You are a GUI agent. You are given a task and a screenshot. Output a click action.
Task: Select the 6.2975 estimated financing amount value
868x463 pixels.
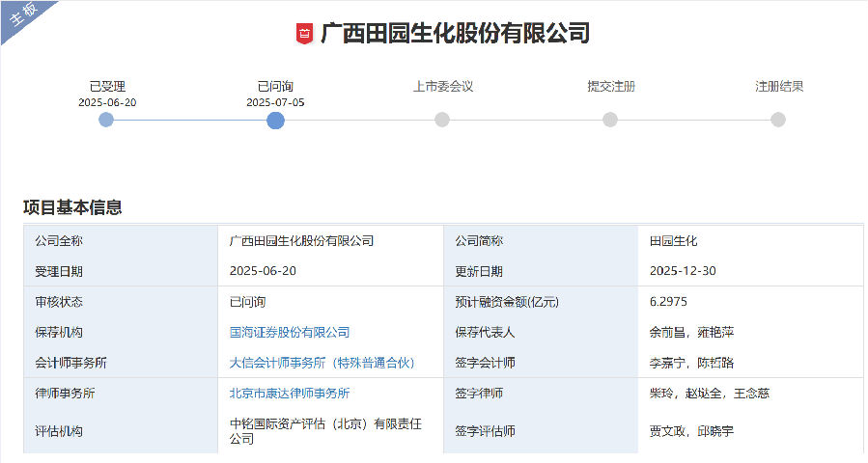click(669, 302)
